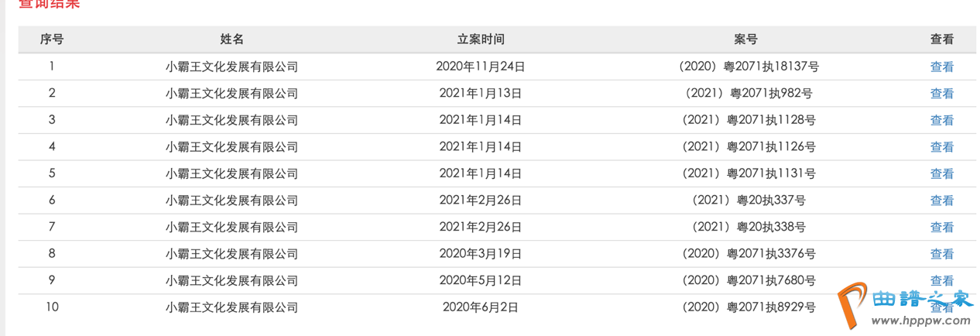This screenshot has height=336, width=980.
Task: Click 查看 link for case 粤20执338号
Action: [x=941, y=228]
